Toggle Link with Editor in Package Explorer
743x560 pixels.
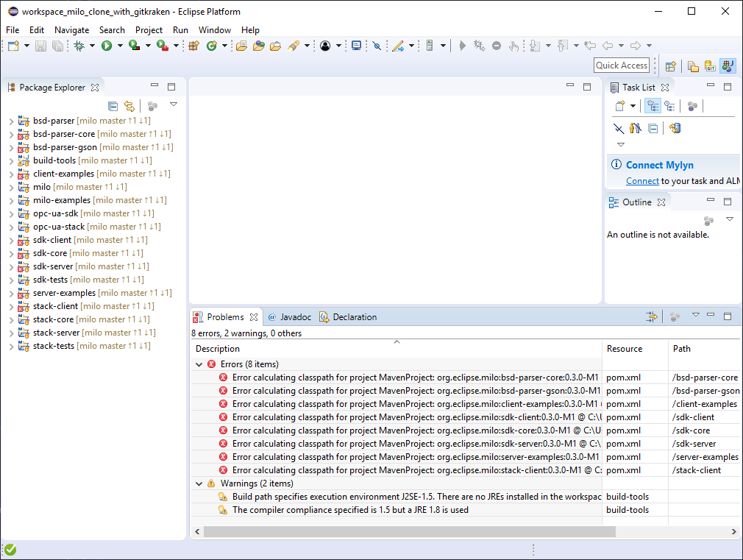point(129,106)
